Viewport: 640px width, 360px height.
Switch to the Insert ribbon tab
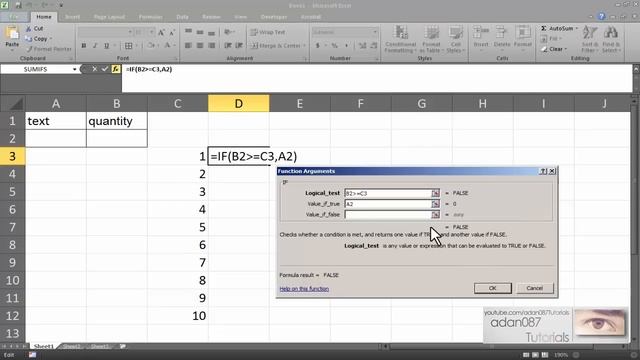pyautogui.click(x=72, y=17)
